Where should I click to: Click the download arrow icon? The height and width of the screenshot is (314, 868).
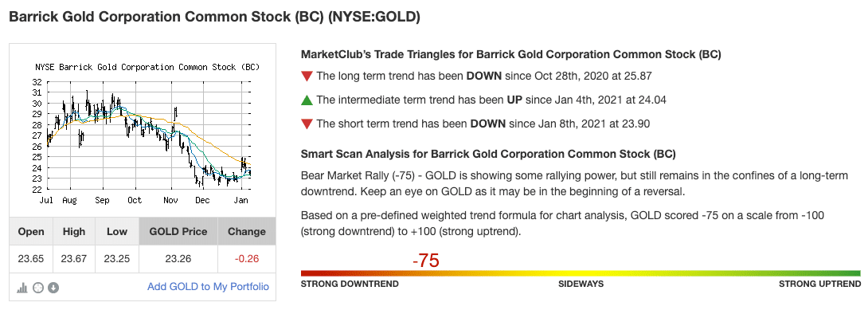[53, 288]
